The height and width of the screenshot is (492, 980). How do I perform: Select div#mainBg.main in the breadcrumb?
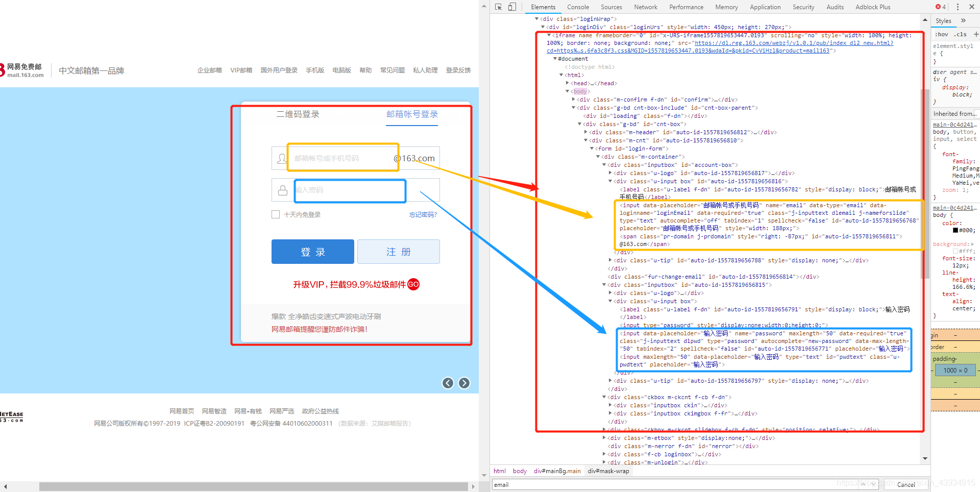click(x=557, y=471)
